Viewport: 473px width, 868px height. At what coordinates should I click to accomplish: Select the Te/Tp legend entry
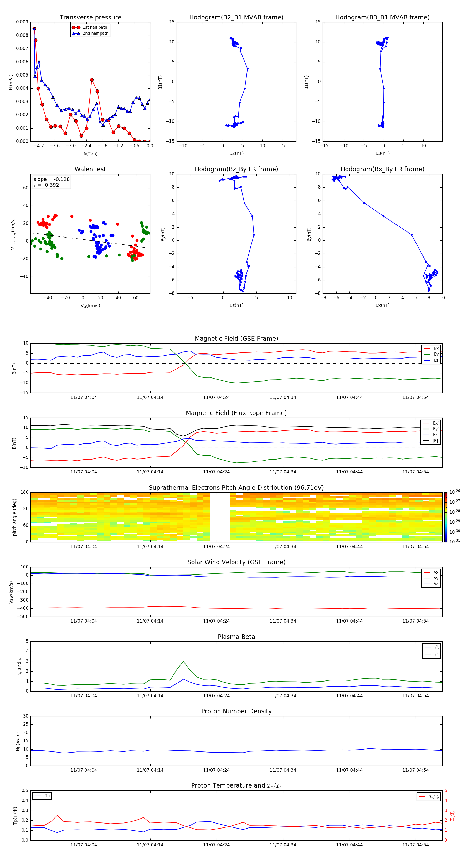pos(429,796)
